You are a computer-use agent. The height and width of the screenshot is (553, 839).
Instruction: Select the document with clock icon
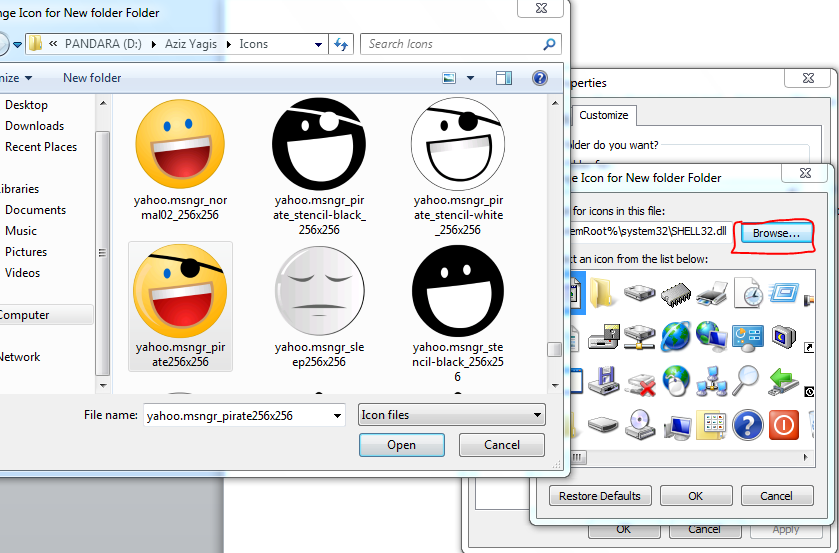[x=748, y=293]
